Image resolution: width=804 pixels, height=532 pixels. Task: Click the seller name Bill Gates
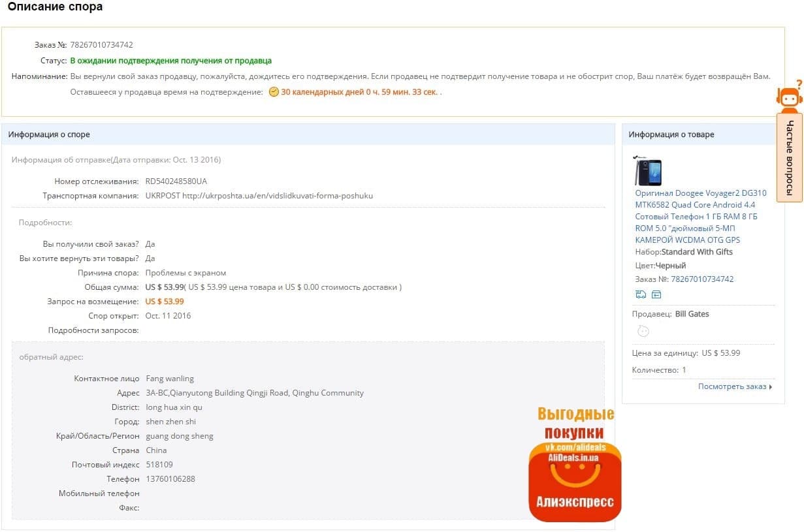pos(692,314)
